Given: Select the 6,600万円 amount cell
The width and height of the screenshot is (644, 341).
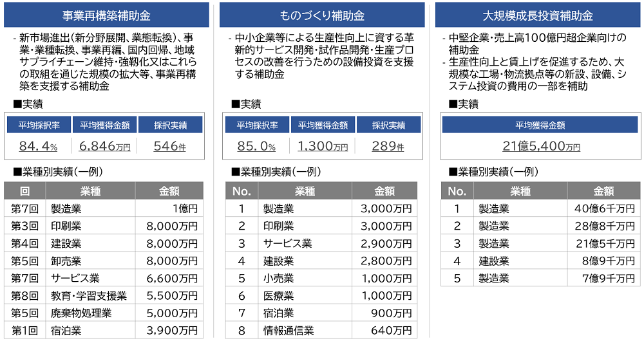Looking at the screenshot, I should pyautogui.click(x=169, y=278).
